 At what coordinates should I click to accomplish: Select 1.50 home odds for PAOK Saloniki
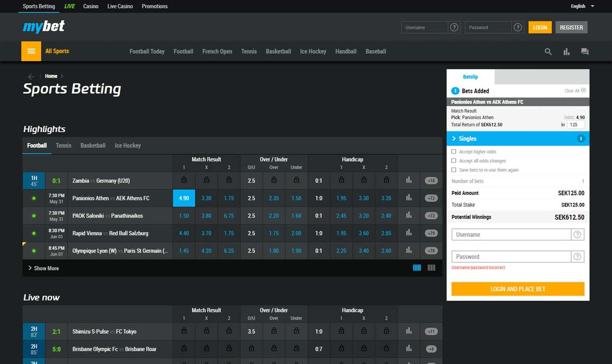184,216
